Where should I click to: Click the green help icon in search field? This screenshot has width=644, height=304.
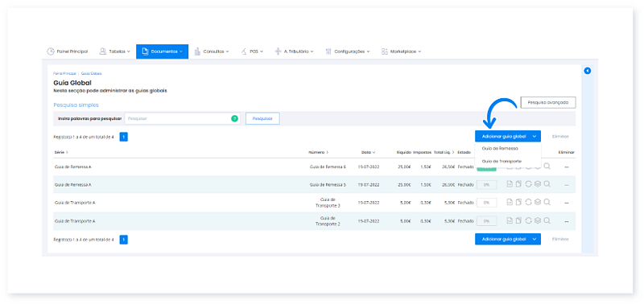(x=234, y=118)
